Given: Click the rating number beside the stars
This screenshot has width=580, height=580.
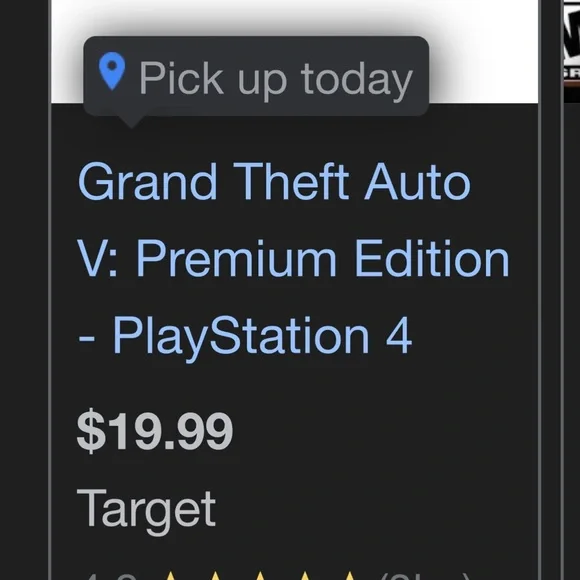Looking at the screenshot, I should point(111,576).
